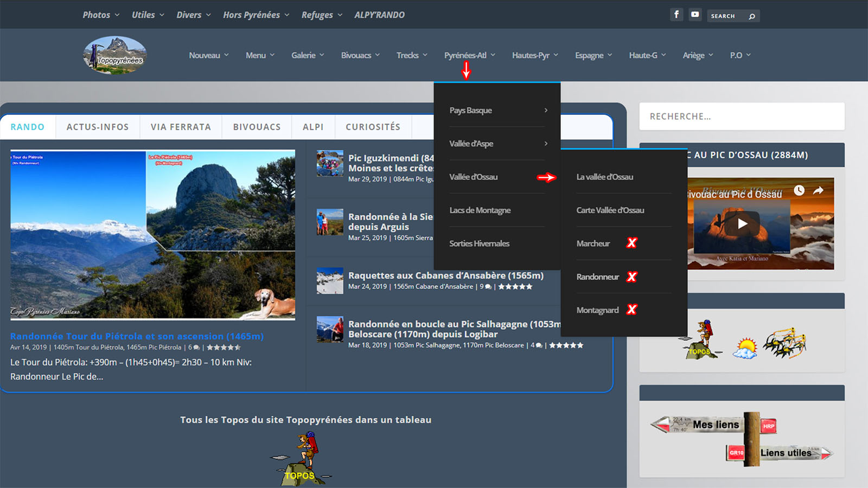
Task: Open the sidebar TOPOS hiker icon
Action: [701, 340]
